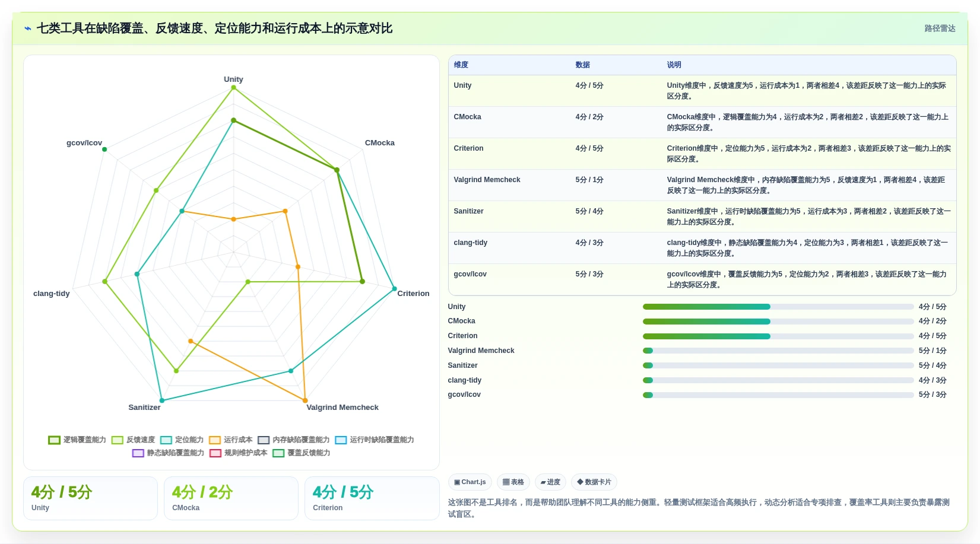Viewport: 980px width, 544px height.
Task: Select the Criterion row in the table
Action: click(702, 154)
